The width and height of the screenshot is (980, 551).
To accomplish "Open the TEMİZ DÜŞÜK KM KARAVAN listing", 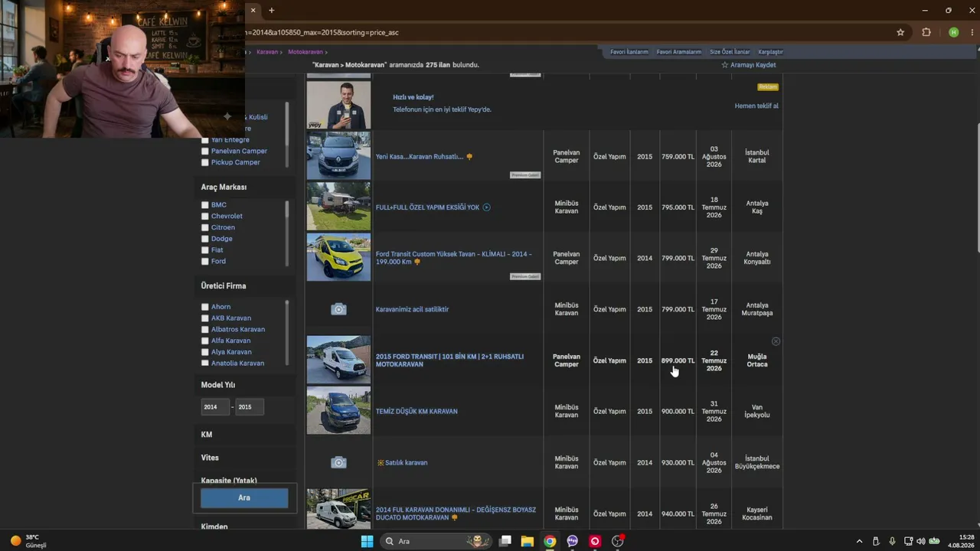I will pos(416,412).
